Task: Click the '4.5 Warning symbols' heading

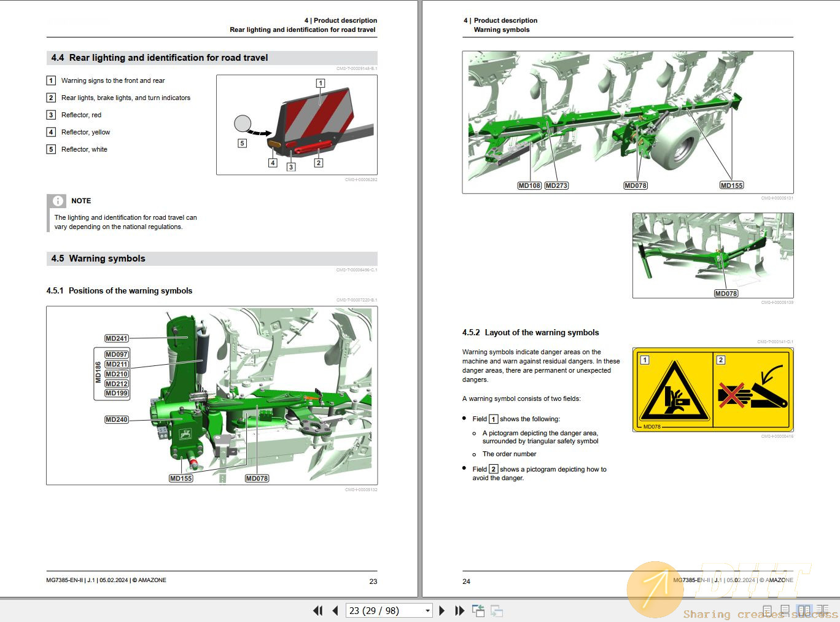Action: 98,259
